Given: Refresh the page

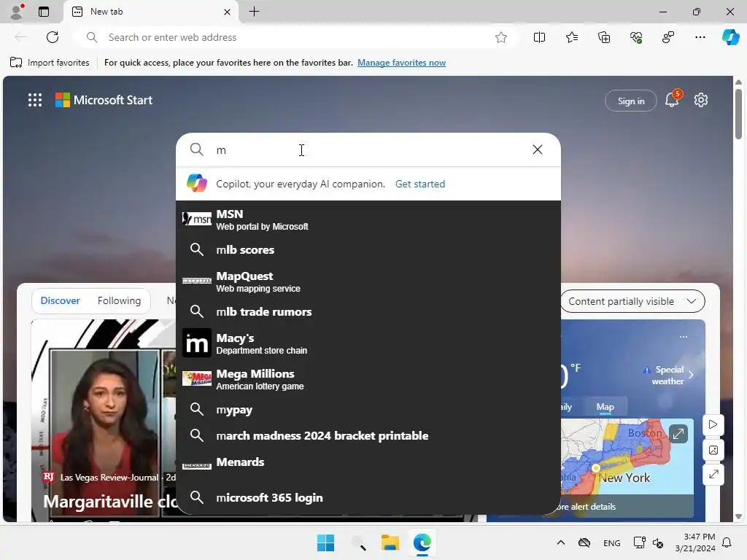Looking at the screenshot, I should pyautogui.click(x=53, y=37).
